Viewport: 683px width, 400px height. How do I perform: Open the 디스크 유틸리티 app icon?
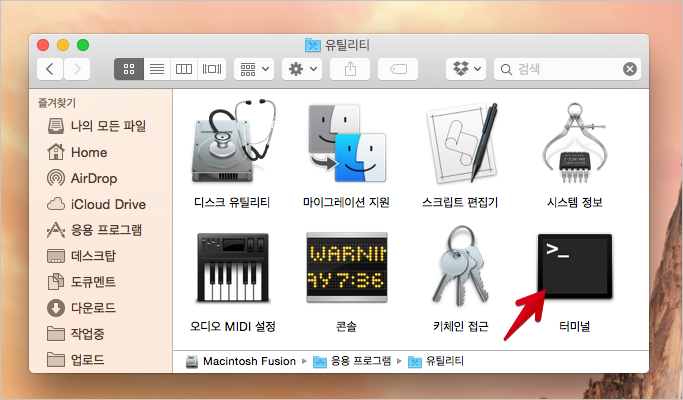[x=233, y=142]
